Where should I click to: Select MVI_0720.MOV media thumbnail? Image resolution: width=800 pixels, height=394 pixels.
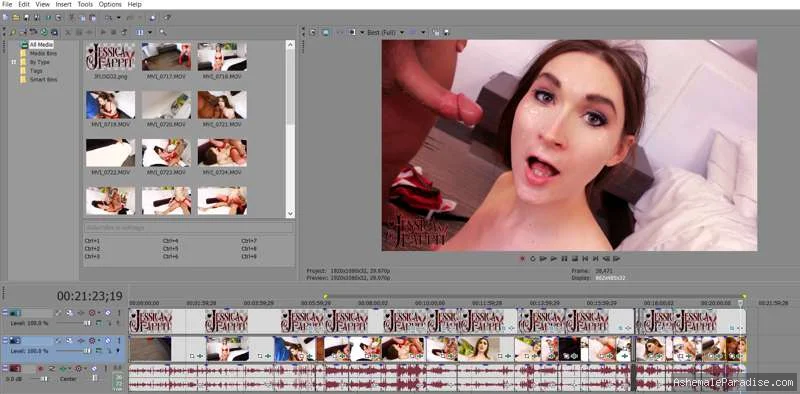click(x=166, y=105)
